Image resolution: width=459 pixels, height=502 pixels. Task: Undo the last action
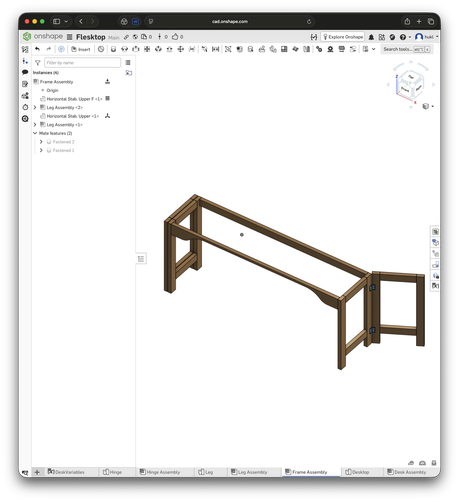click(x=37, y=49)
